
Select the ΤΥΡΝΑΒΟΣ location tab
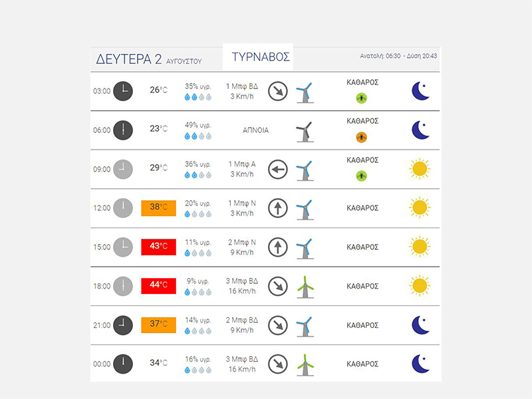coord(261,57)
